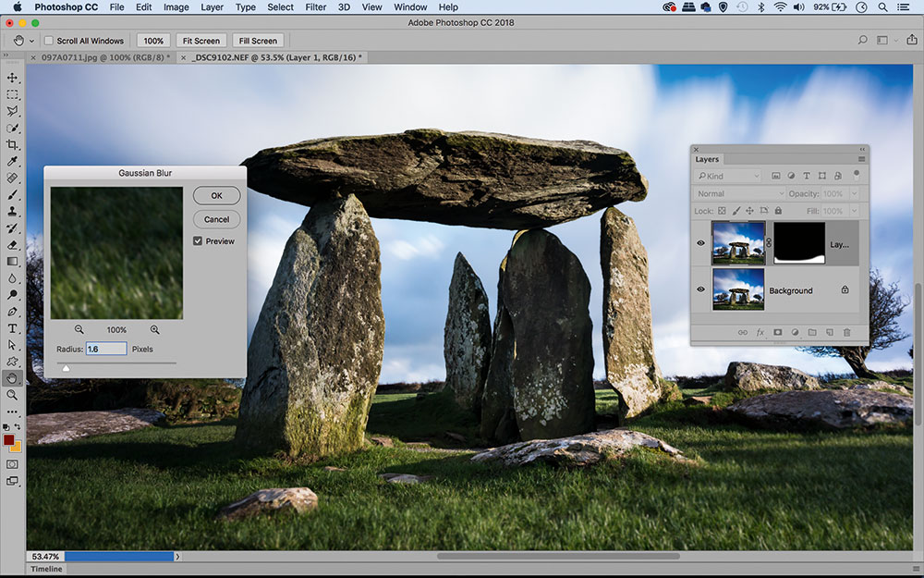This screenshot has width=924, height=578.
Task: Select the Rectangular Marquee tool
Action: tap(12, 94)
